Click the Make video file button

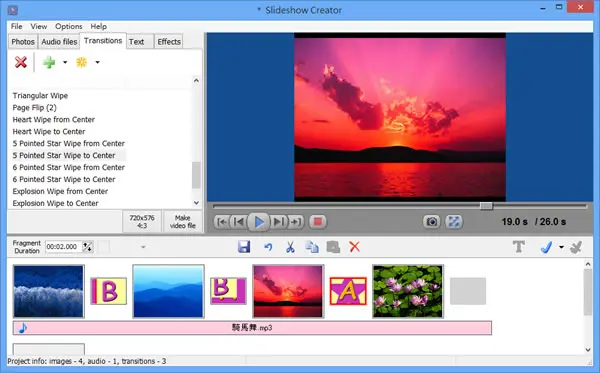183,222
